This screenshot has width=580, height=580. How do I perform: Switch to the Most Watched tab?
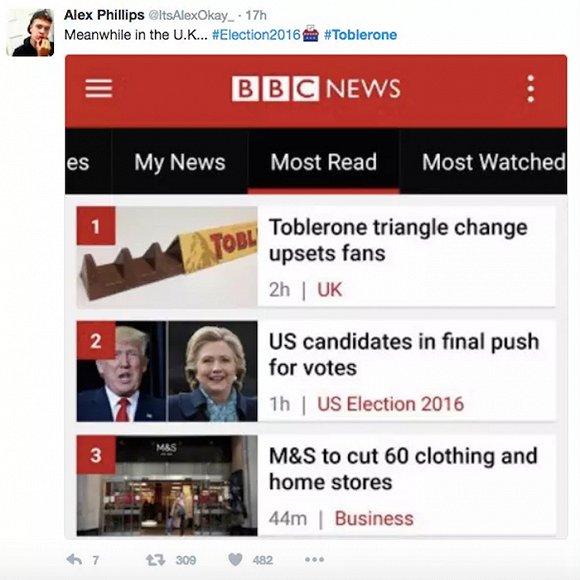pyautogui.click(x=493, y=162)
